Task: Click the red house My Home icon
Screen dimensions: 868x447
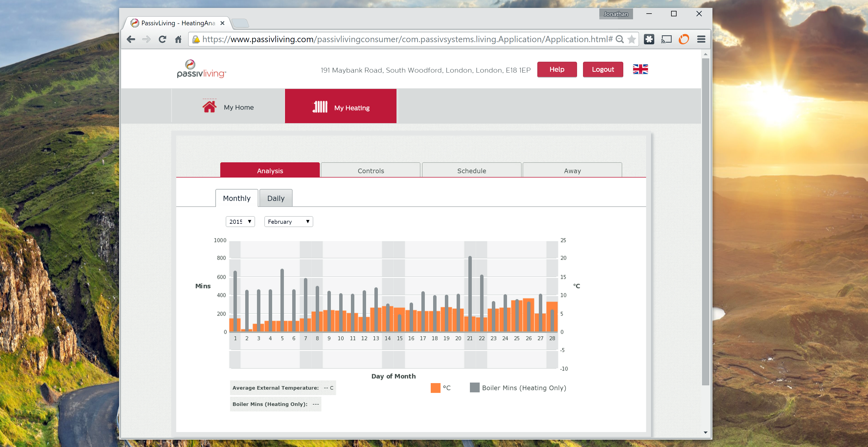Action: pyautogui.click(x=209, y=106)
